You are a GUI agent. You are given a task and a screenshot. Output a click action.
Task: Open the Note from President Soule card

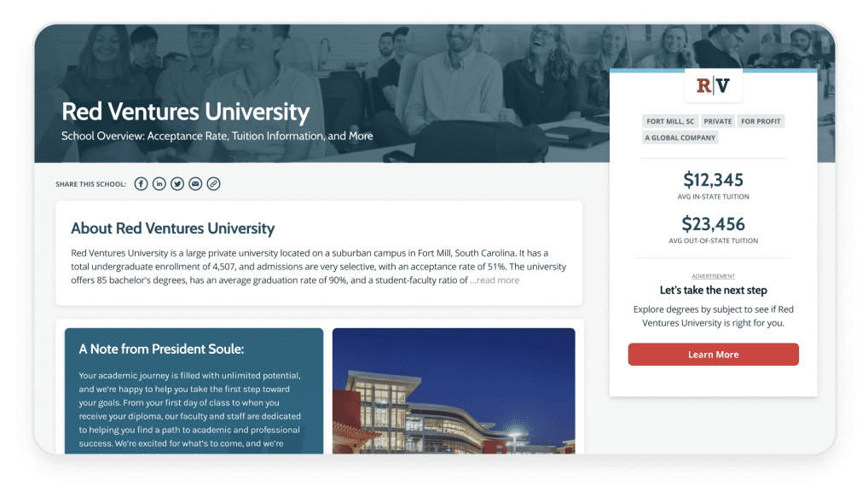tap(194, 390)
